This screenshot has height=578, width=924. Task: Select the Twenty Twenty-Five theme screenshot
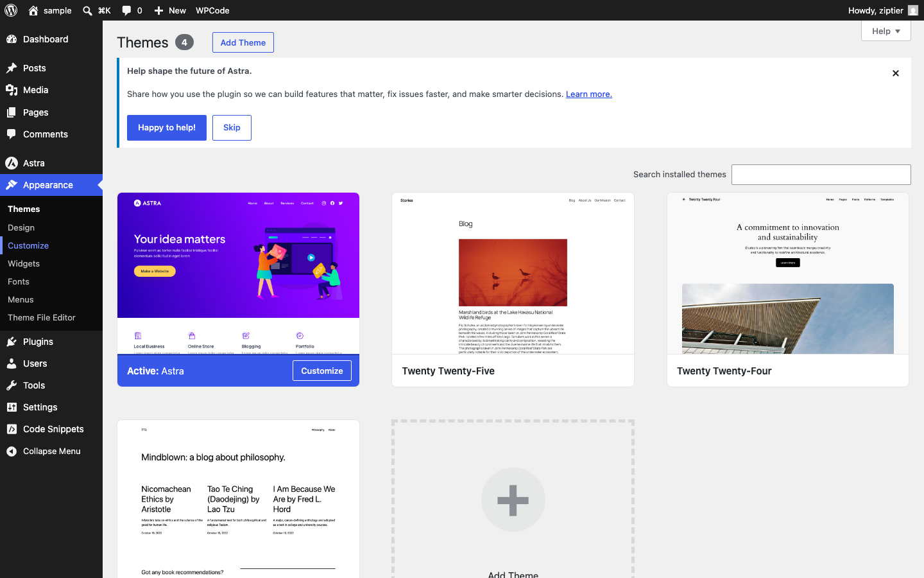point(513,274)
